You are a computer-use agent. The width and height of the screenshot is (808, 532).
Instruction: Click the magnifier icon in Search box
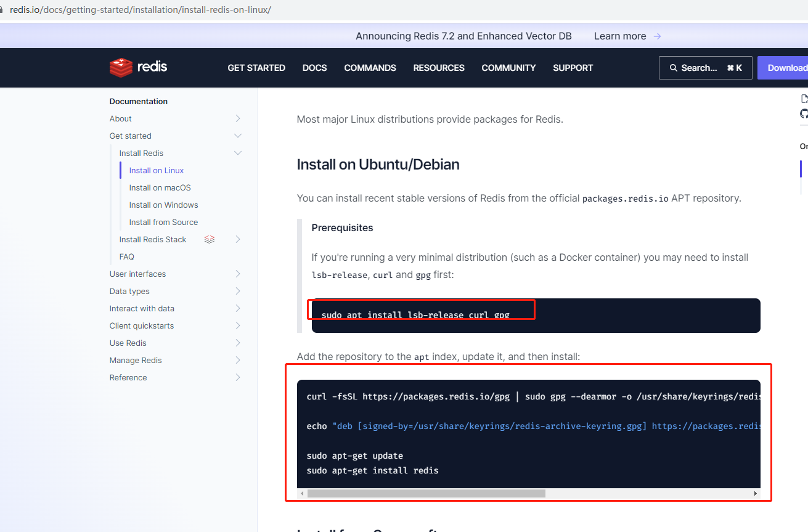[673, 68]
